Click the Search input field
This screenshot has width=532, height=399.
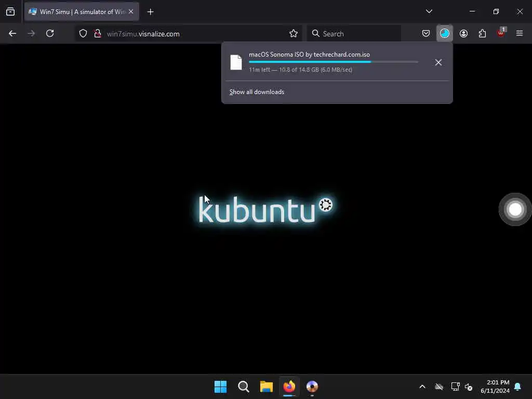(x=354, y=34)
